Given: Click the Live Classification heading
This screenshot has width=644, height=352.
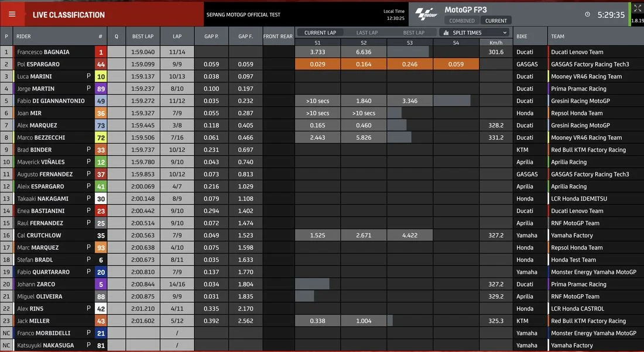Looking at the screenshot, I should click(x=68, y=15).
